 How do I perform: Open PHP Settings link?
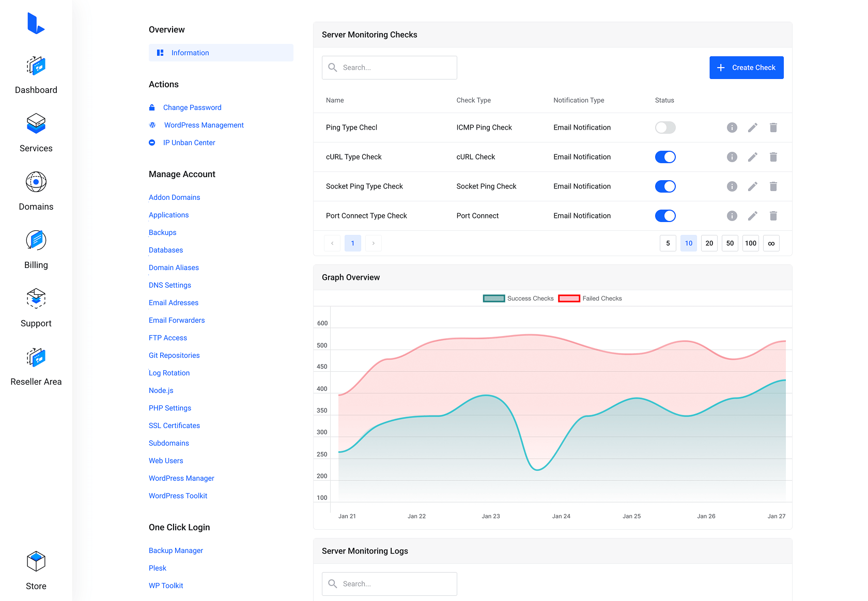pos(170,408)
